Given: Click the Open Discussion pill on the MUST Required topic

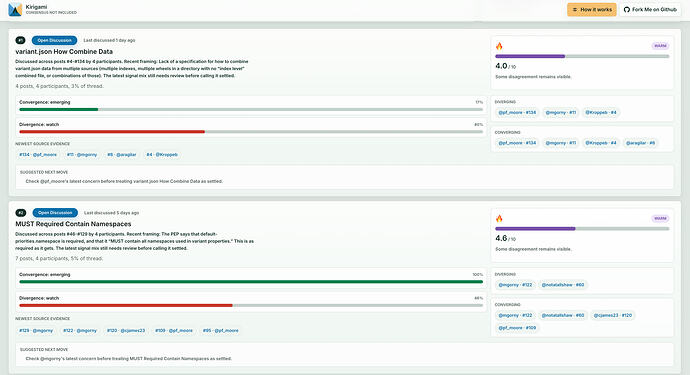Looking at the screenshot, I should [55, 213].
